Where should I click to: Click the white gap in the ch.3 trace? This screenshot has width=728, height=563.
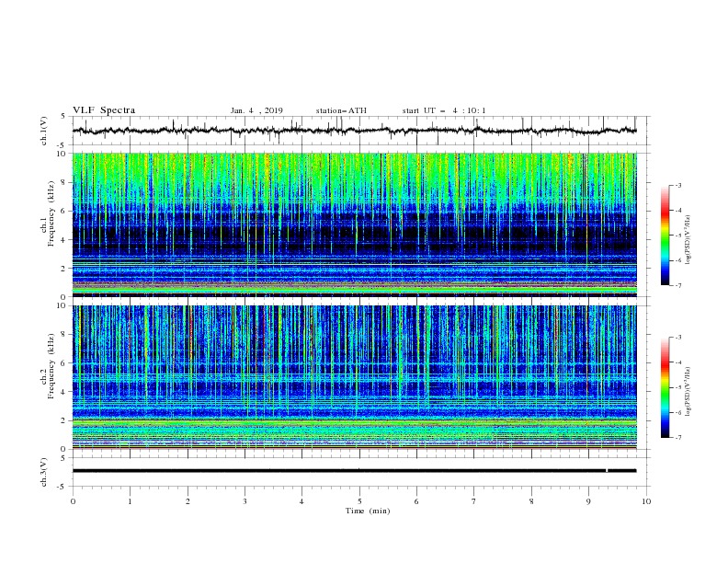tap(607, 471)
